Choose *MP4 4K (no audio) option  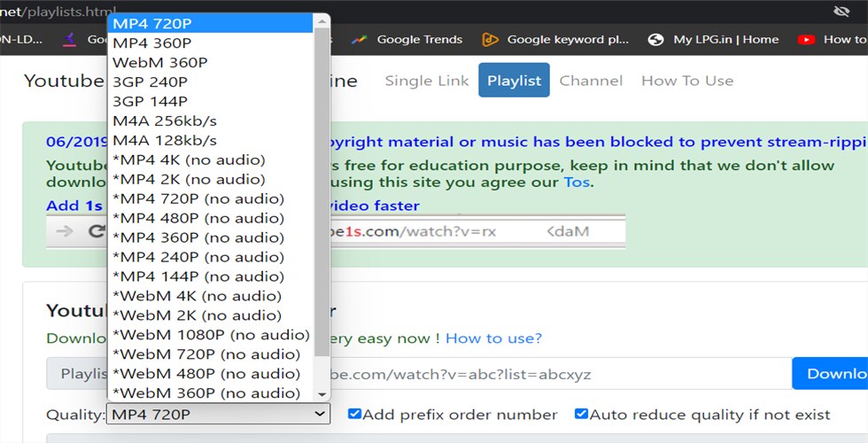[211, 160]
